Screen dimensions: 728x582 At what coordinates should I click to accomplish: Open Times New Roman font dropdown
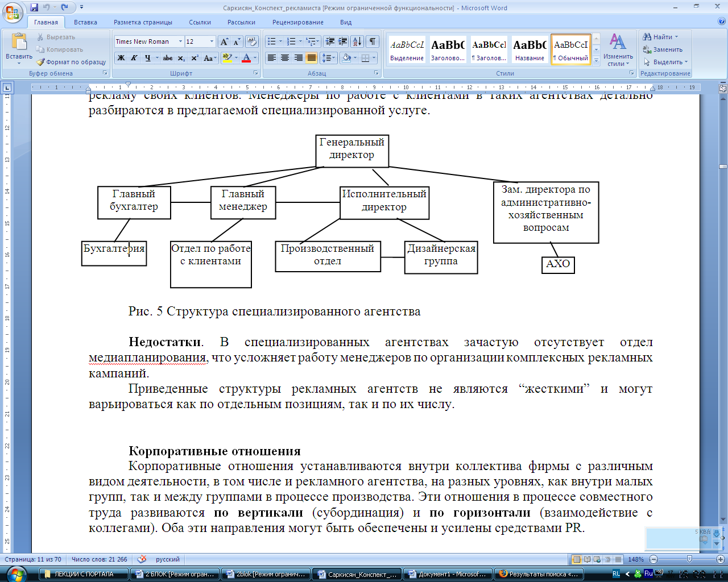180,41
